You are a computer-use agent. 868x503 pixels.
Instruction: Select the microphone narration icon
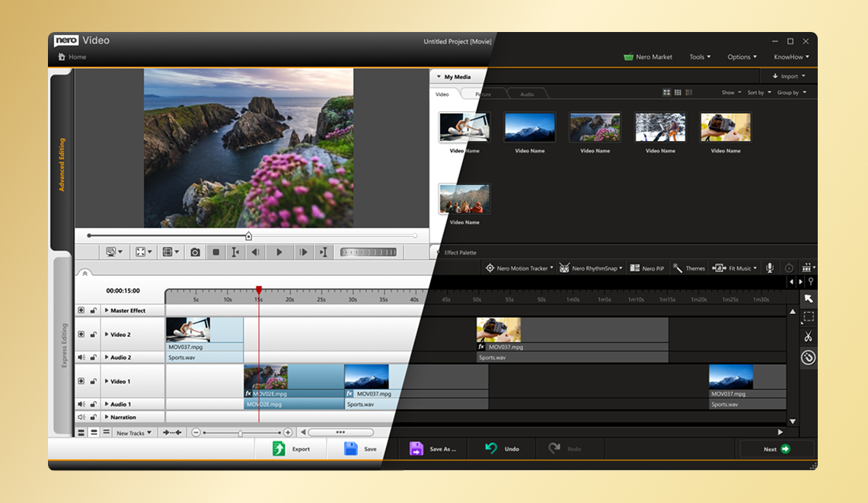click(x=769, y=268)
